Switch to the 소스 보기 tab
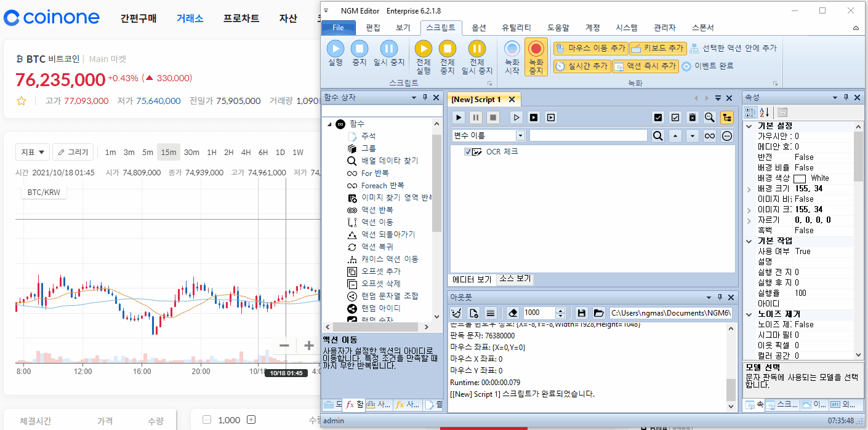 click(515, 279)
